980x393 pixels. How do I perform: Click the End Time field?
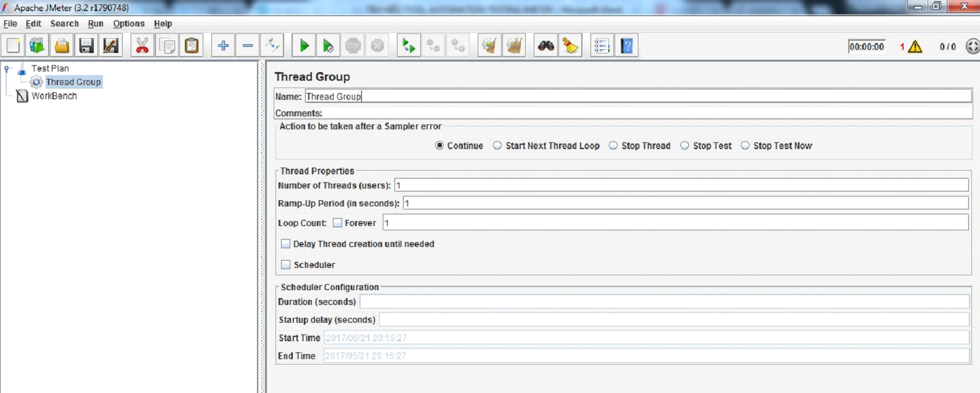click(647, 355)
